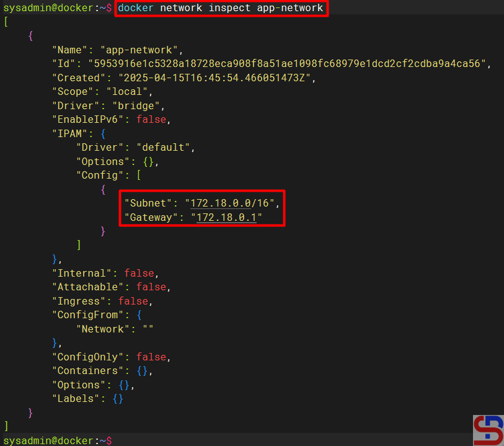Click the docker network inspect command text

pyautogui.click(x=220, y=8)
